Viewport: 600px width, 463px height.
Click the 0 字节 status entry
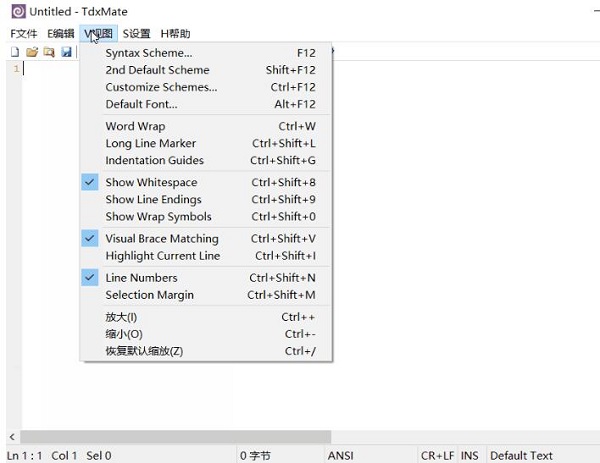point(255,456)
